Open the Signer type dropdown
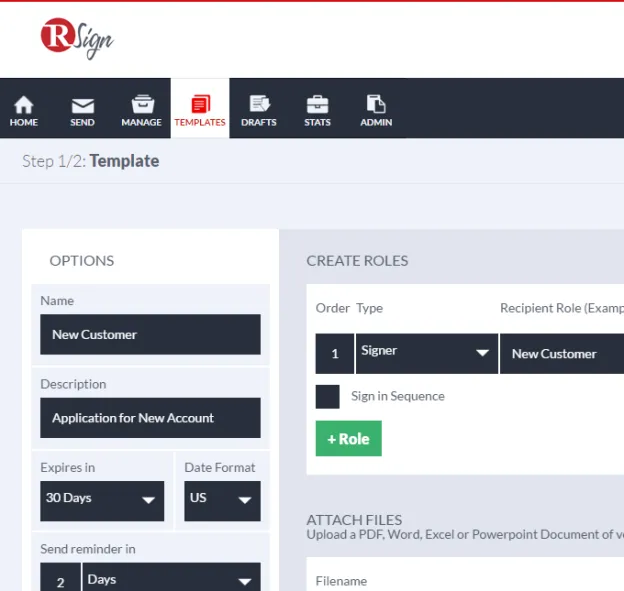Screen dimensions: 624x591 427,354
